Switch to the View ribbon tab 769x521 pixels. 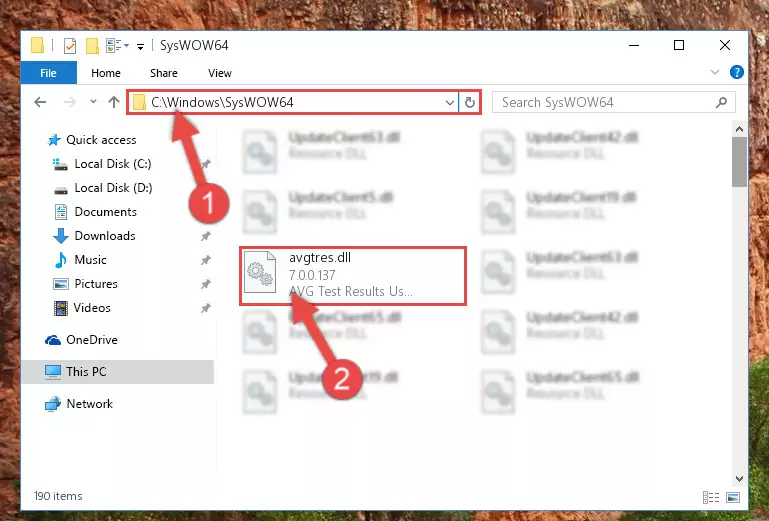[x=220, y=73]
